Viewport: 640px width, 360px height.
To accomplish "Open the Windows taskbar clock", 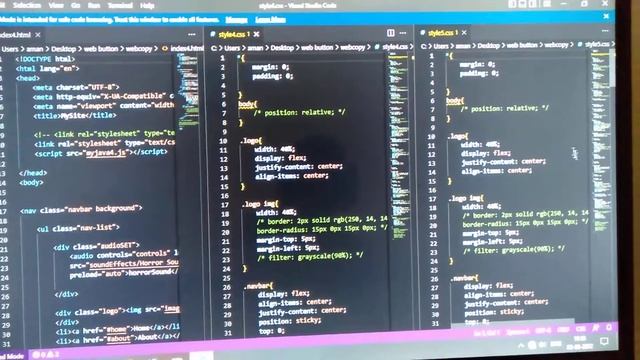I will [580, 342].
